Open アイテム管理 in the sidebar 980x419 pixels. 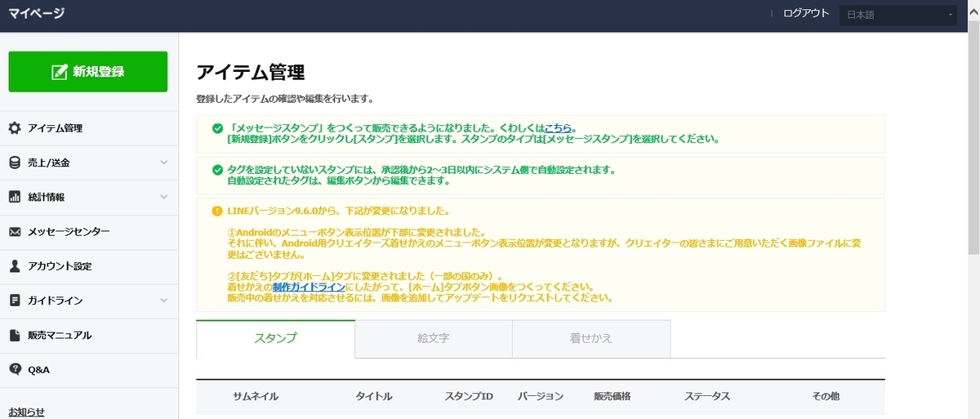[89, 128]
